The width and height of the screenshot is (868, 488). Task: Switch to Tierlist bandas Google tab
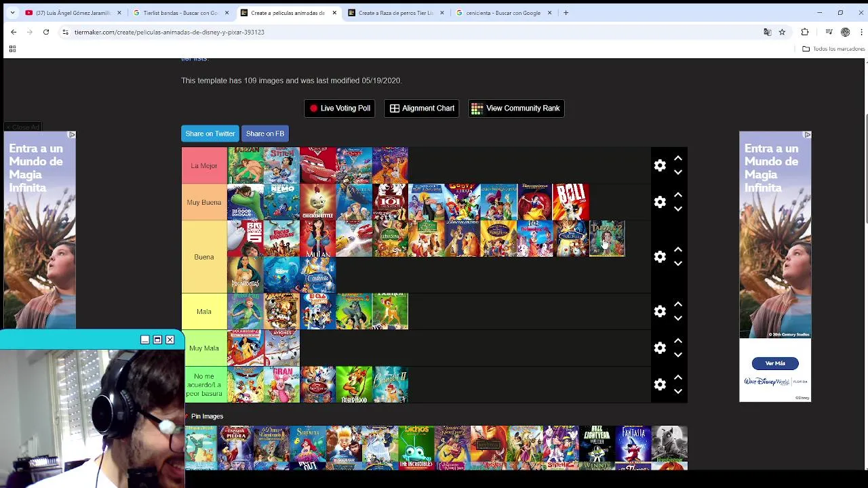(x=180, y=13)
